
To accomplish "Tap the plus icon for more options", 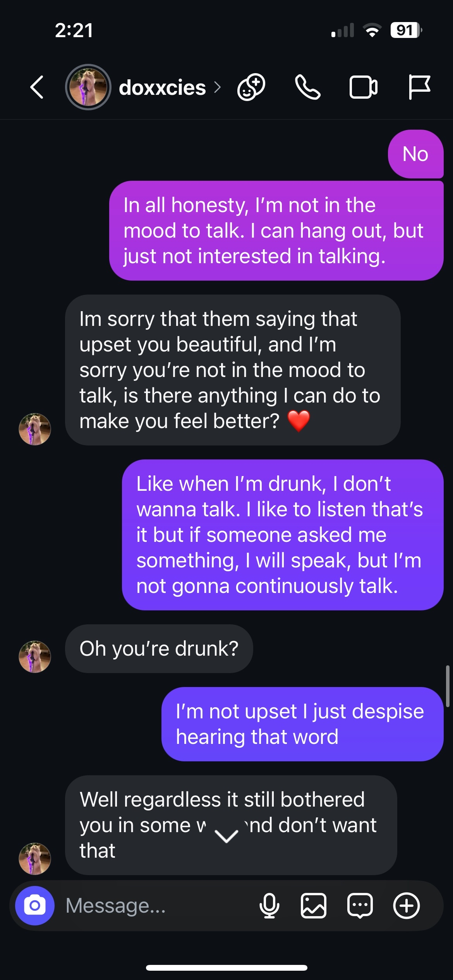I will point(406,906).
